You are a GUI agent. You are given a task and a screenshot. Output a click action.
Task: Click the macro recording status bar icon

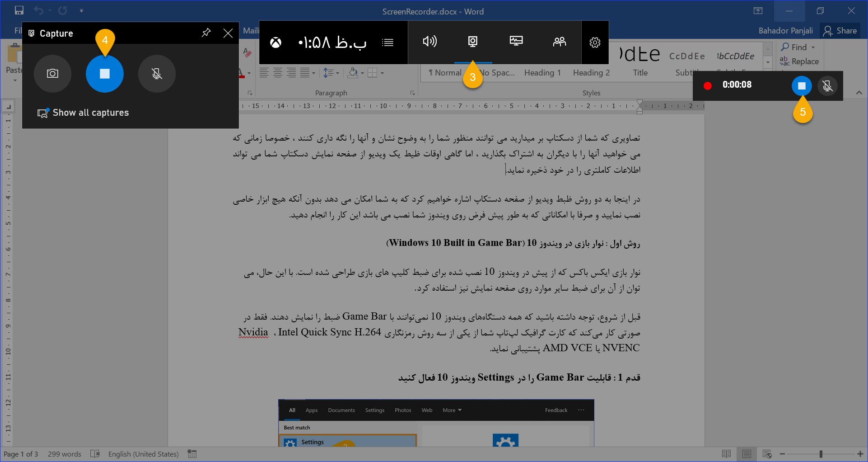192,454
